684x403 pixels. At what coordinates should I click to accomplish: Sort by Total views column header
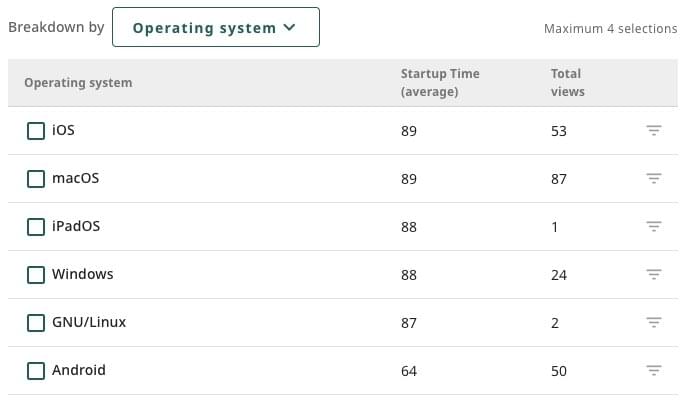(x=567, y=83)
